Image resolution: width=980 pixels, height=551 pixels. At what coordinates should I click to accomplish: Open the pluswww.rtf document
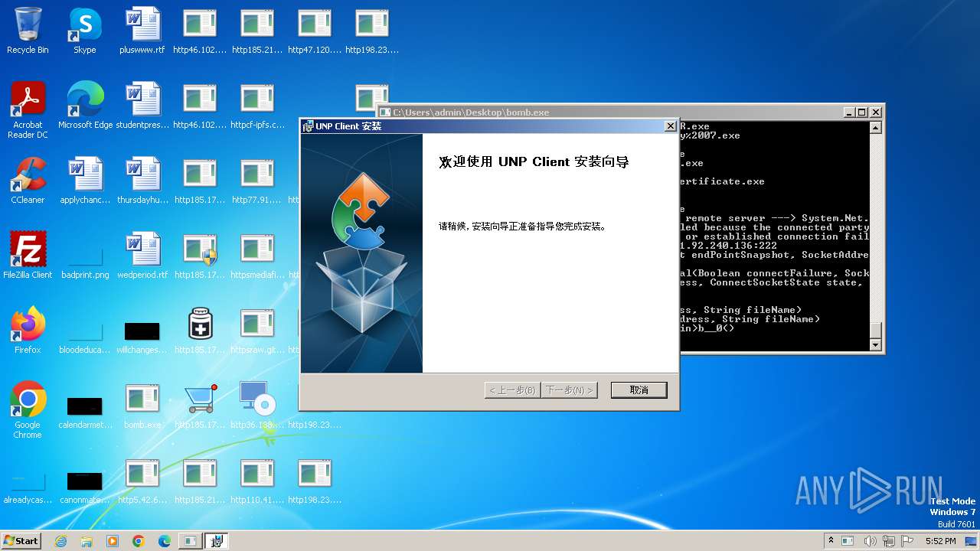pyautogui.click(x=142, y=31)
